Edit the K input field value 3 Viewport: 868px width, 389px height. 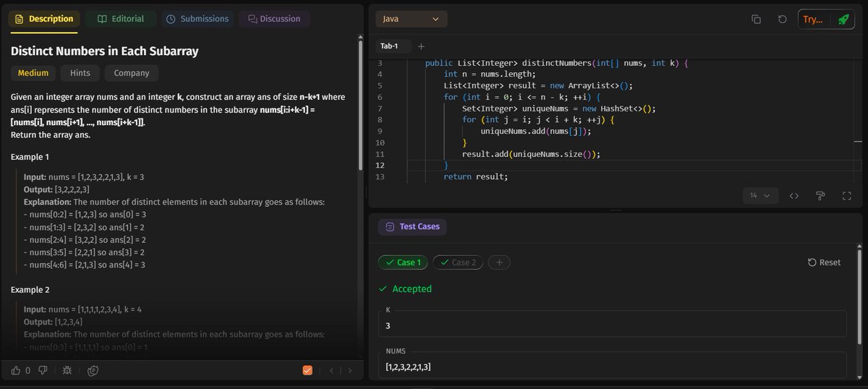tap(612, 323)
